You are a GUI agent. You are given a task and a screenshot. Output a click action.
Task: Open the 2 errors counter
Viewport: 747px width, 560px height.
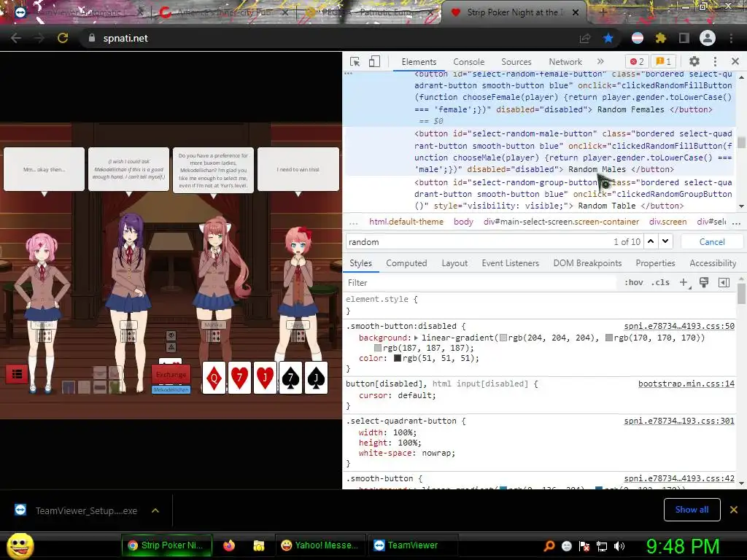636,61
